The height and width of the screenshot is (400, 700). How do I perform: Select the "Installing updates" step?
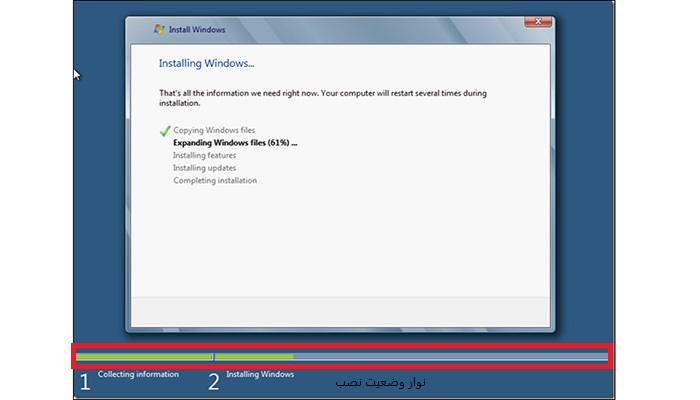pyautogui.click(x=205, y=168)
